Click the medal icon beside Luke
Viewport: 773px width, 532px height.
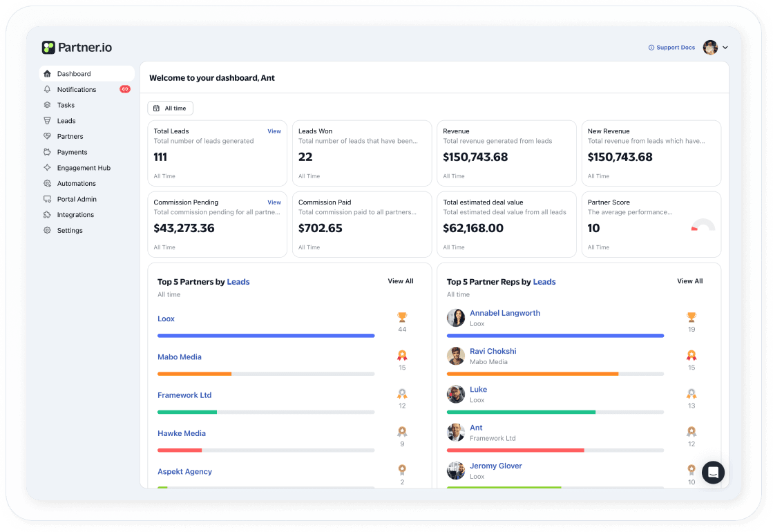click(691, 393)
